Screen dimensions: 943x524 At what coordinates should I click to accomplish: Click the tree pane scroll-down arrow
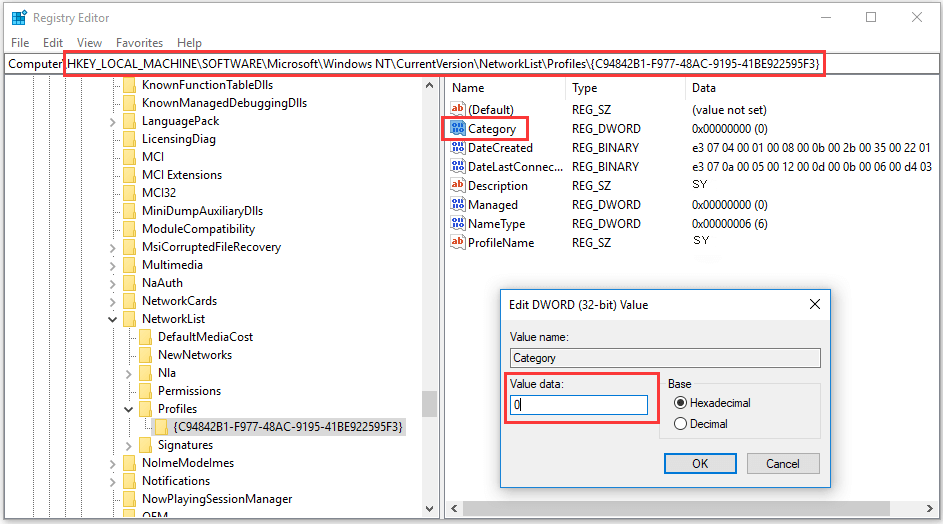pyautogui.click(x=429, y=508)
